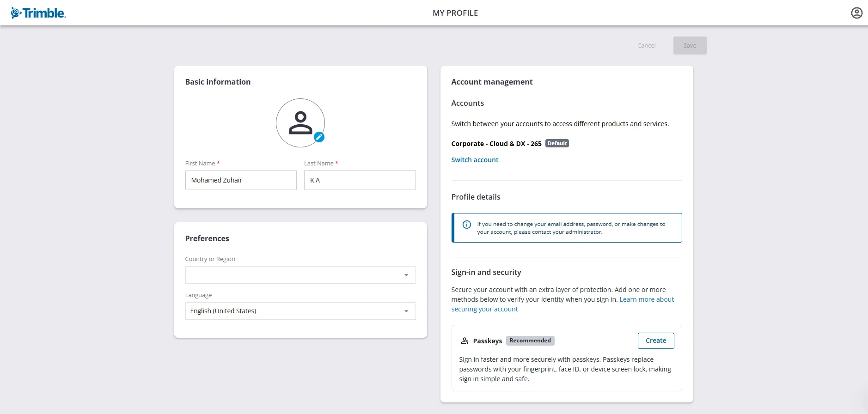Click the First Name input field
Viewport: 868px width, 414px height.
[x=241, y=180]
